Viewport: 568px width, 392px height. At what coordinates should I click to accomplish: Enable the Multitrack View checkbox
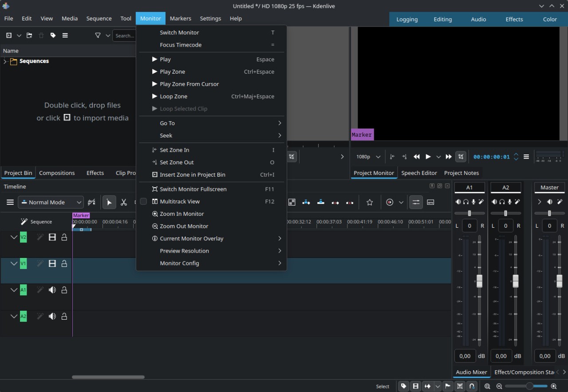(143, 202)
